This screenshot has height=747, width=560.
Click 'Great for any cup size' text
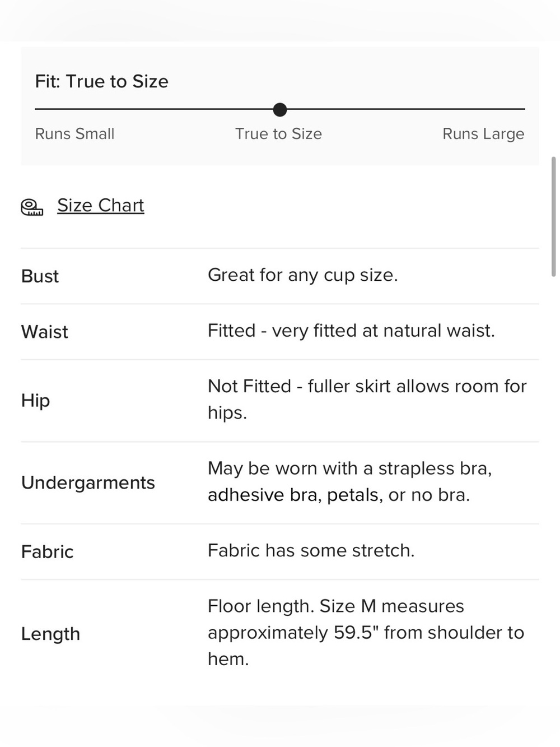[303, 275]
